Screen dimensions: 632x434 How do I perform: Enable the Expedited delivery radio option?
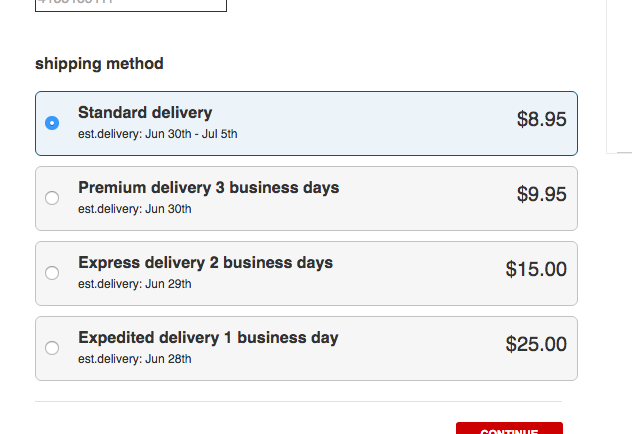click(52, 348)
